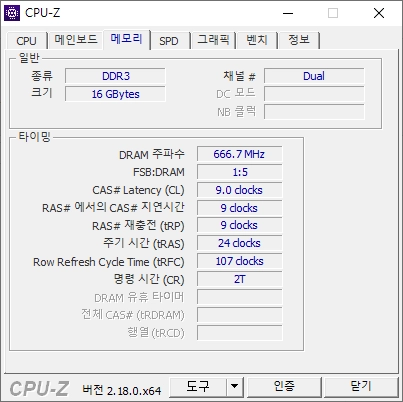Click the 16 GBytes size field
This screenshot has width=403, height=402.
point(115,94)
